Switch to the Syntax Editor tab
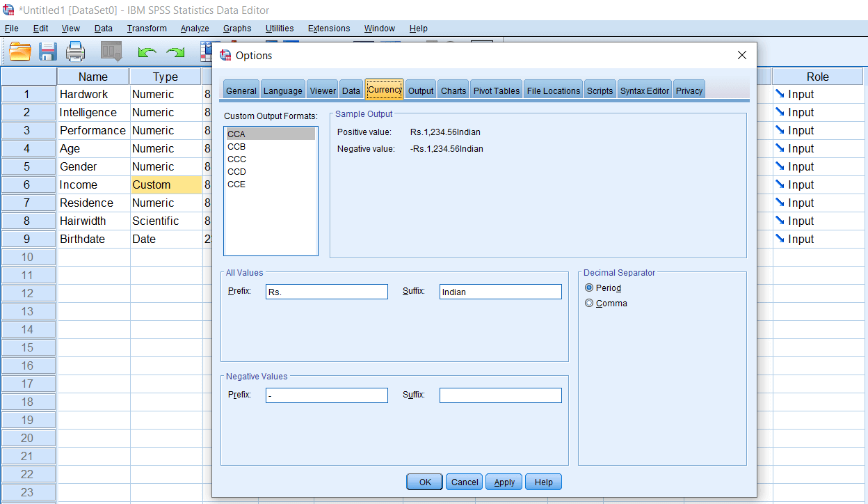 coord(645,90)
